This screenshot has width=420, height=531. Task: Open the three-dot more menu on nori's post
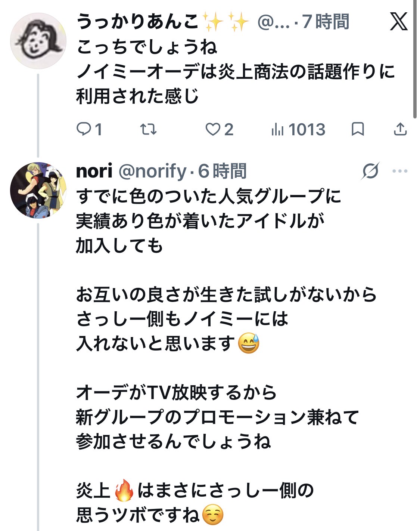tap(400, 171)
